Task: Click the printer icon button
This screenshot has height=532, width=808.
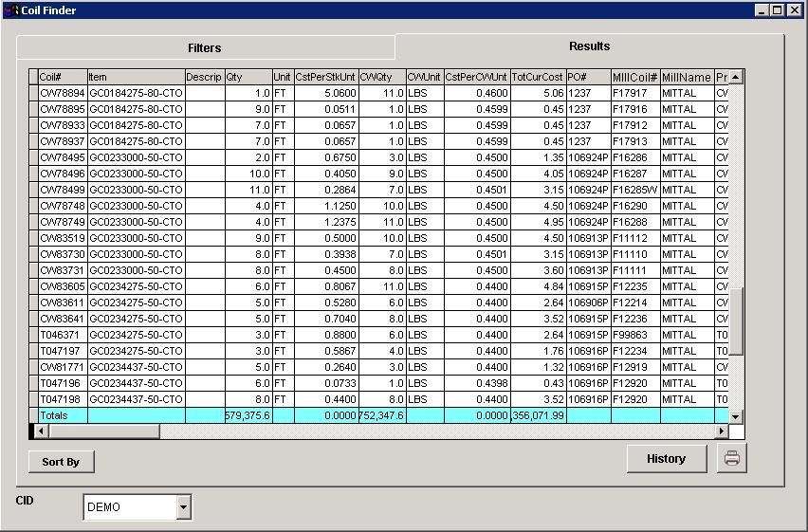Action: pos(732,459)
